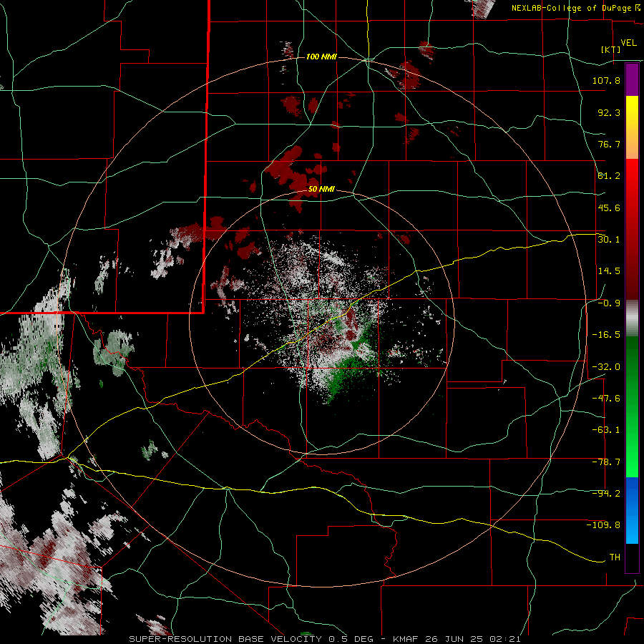Image resolution: width=644 pixels, height=644 pixels.
Task: Click the VEL legend title
Action: [628, 43]
